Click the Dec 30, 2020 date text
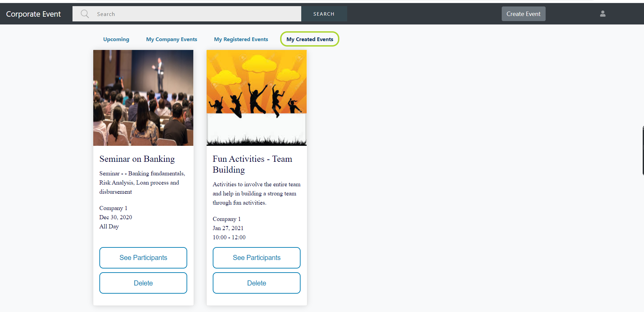Viewport: 644px width, 312px height. [116, 217]
